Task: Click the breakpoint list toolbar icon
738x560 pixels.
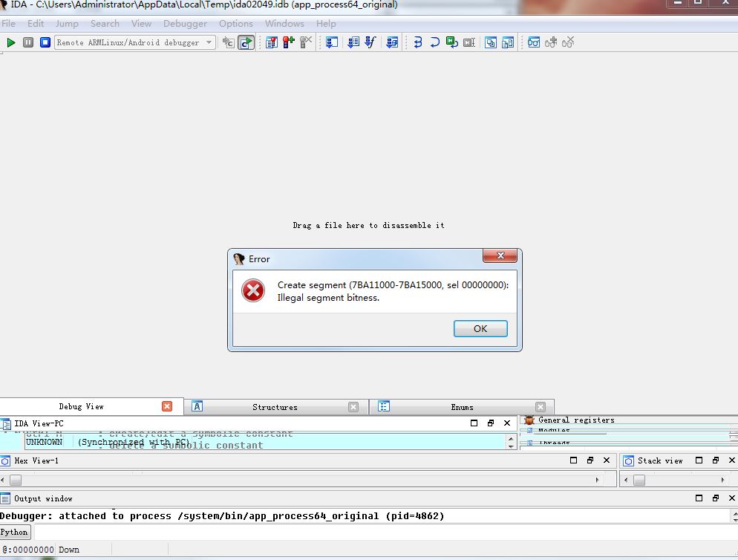Action: pyautogui.click(x=272, y=42)
